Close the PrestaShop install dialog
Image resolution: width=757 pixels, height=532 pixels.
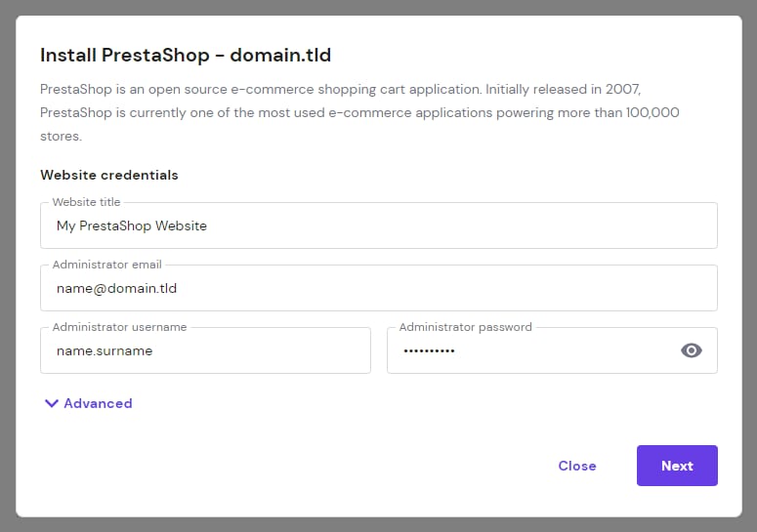click(x=576, y=466)
